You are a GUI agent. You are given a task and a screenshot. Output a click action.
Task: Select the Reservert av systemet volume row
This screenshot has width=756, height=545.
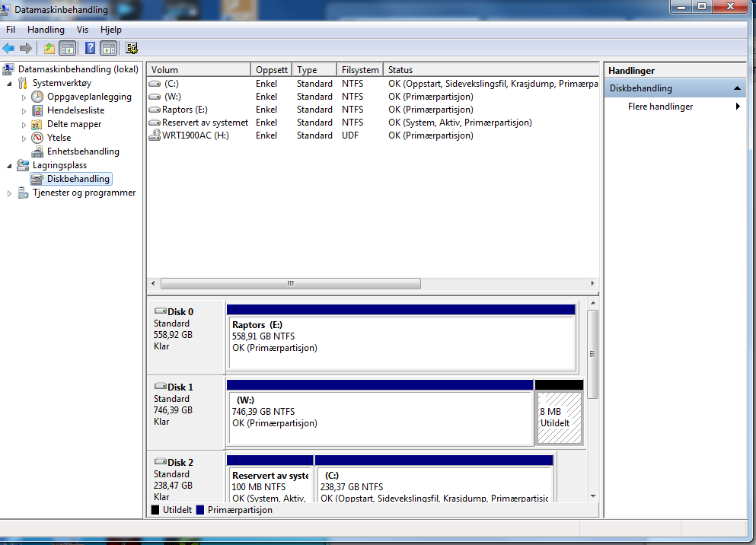[x=373, y=123]
